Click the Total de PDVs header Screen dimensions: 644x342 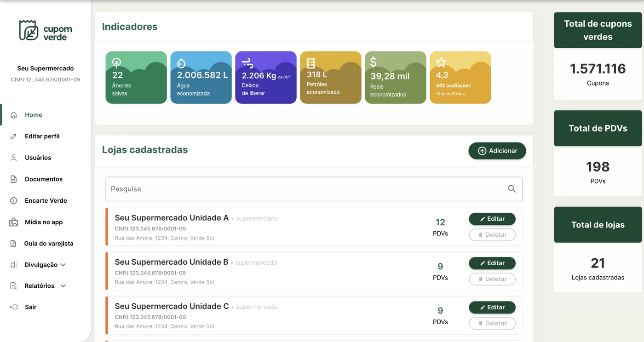click(x=598, y=128)
